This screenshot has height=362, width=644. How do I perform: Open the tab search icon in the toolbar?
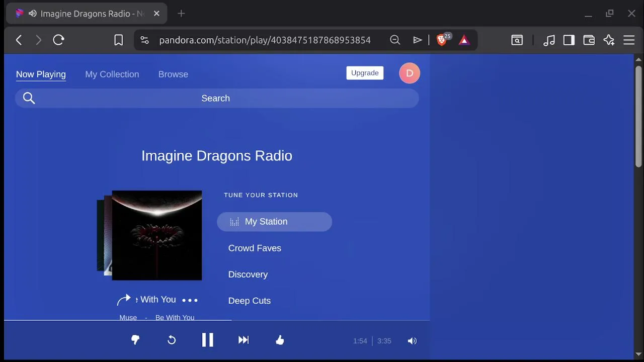point(517,40)
